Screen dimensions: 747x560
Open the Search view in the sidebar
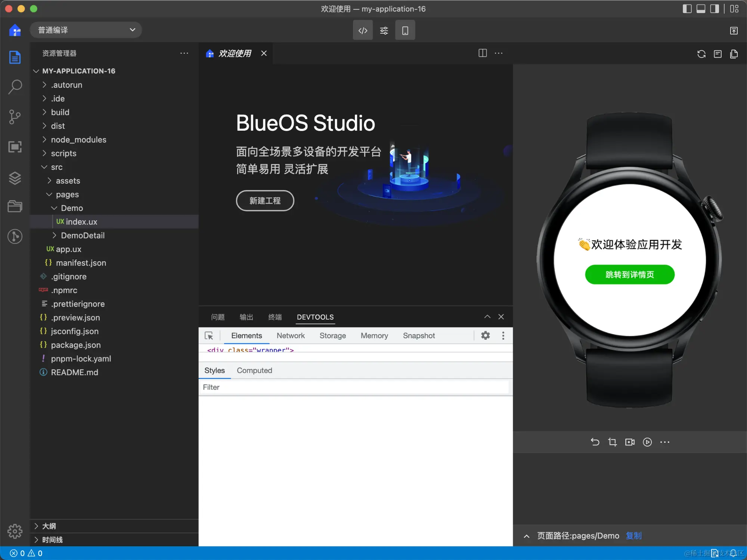point(15,87)
